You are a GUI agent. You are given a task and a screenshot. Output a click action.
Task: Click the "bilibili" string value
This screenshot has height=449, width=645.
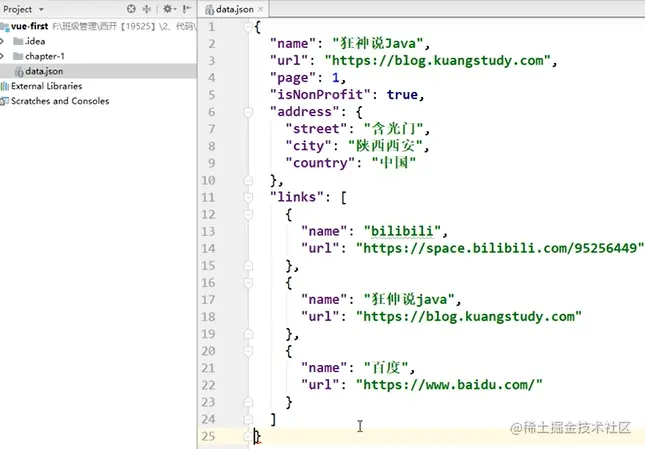(402, 231)
